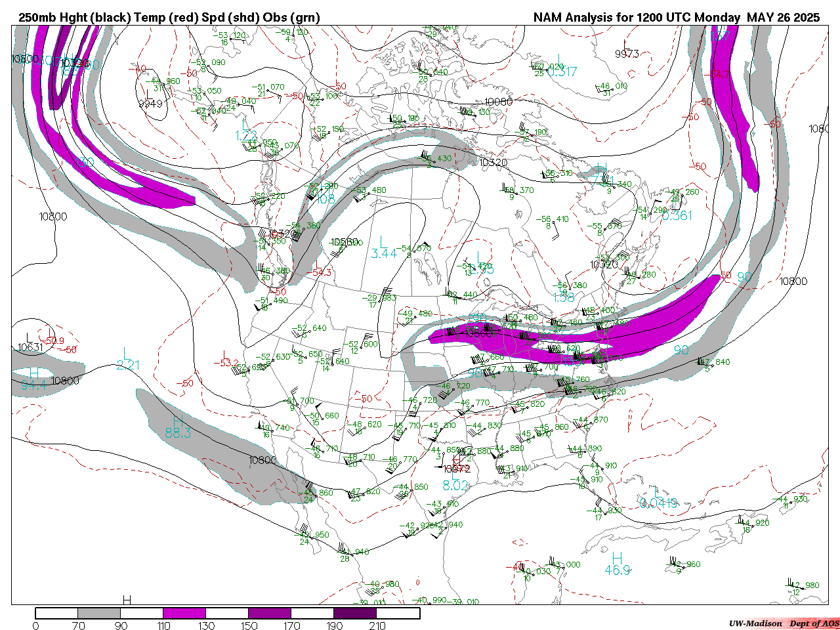Click the '8.02' low wind speed label

pyautogui.click(x=455, y=486)
